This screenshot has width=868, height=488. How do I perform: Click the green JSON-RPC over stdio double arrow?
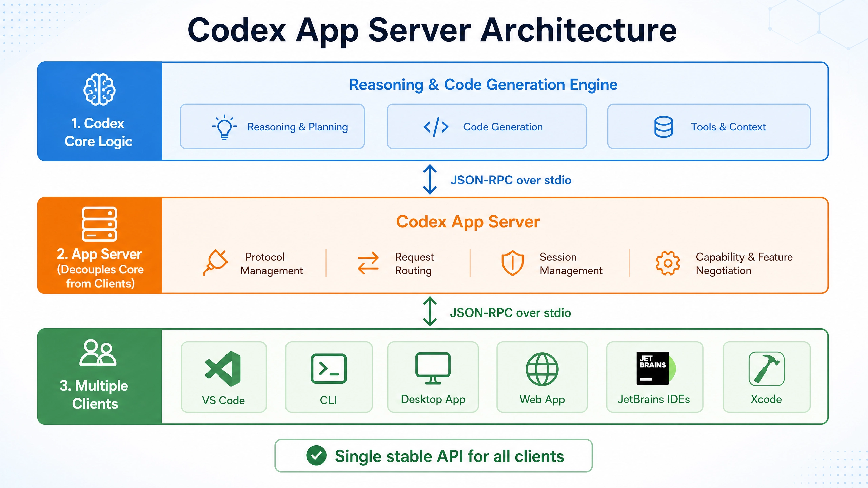(x=430, y=311)
